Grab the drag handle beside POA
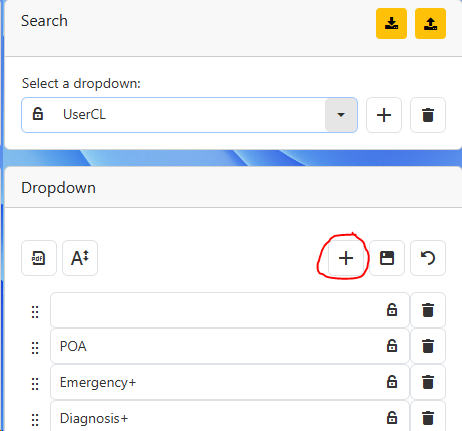Image resolution: width=462 pixels, height=431 pixels. (35, 348)
